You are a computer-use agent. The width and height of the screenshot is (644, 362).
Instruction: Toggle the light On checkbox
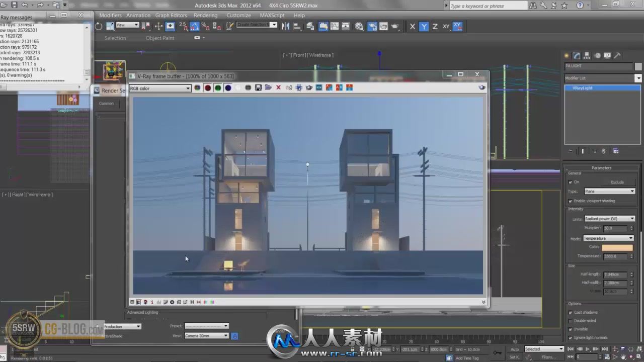tap(570, 182)
